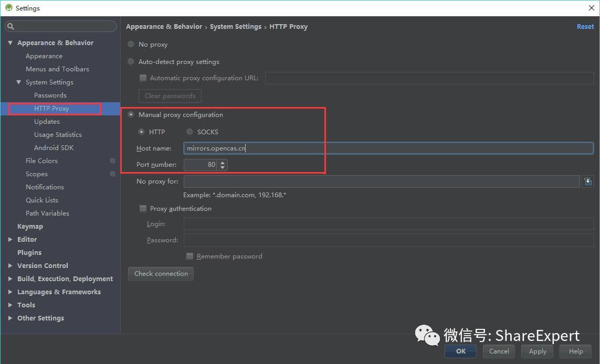Enable the Proxy authentication checkbox
The width and height of the screenshot is (600, 364).
143,208
